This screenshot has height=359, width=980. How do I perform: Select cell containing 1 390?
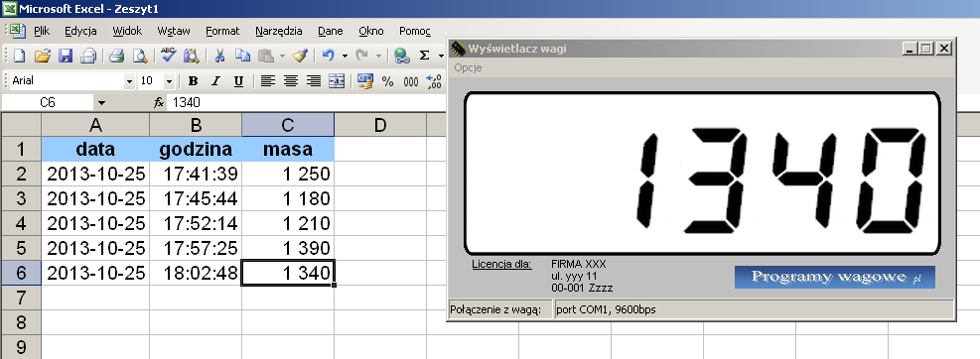pos(288,248)
